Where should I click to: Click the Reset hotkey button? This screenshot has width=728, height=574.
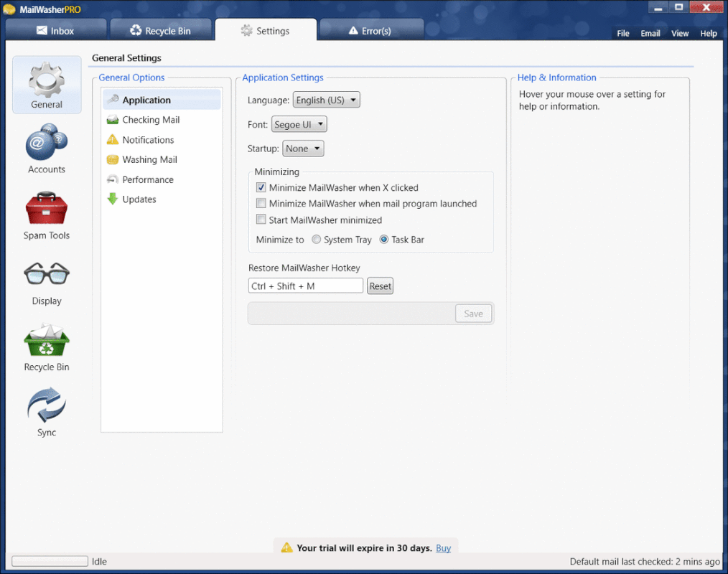pos(381,286)
